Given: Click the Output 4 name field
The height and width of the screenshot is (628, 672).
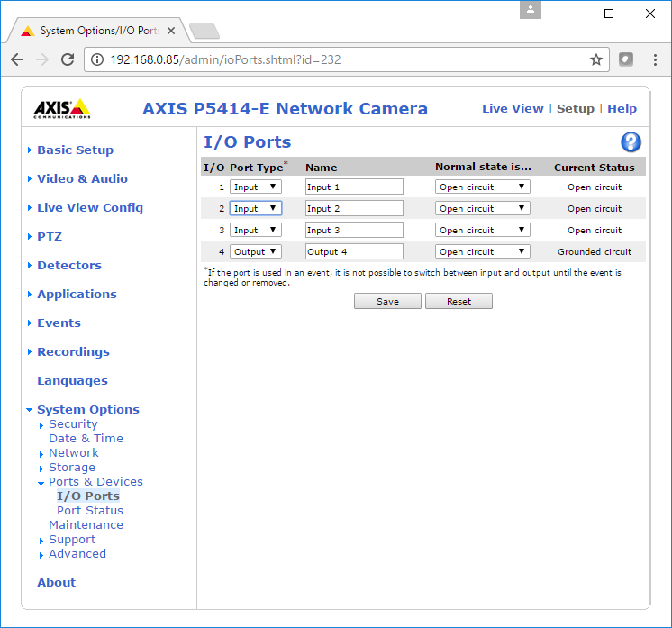Looking at the screenshot, I should coord(354,251).
